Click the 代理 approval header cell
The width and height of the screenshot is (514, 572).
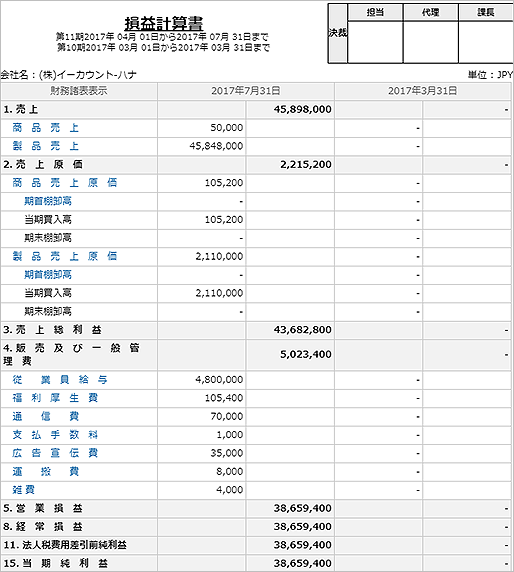coord(430,12)
